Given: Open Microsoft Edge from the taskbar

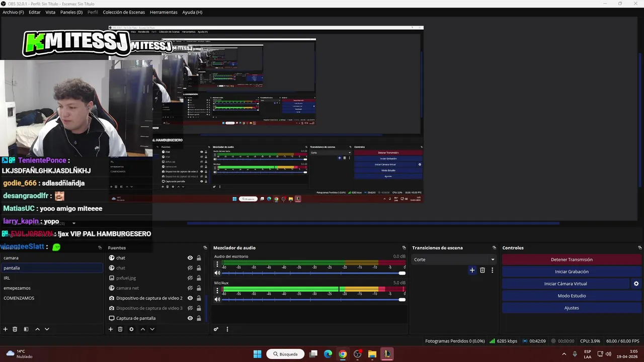Looking at the screenshot, I should pyautogui.click(x=328, y=354).
